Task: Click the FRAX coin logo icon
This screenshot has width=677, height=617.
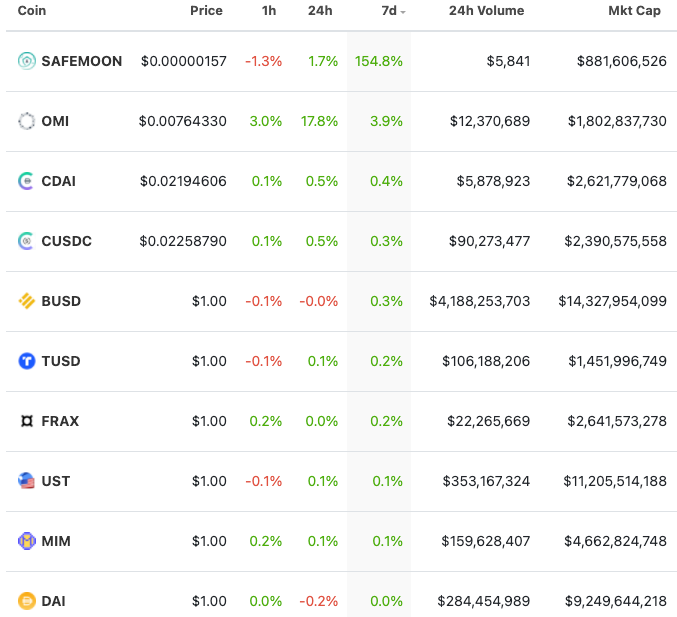Action: pyautogui.click(x=27, y=421)
